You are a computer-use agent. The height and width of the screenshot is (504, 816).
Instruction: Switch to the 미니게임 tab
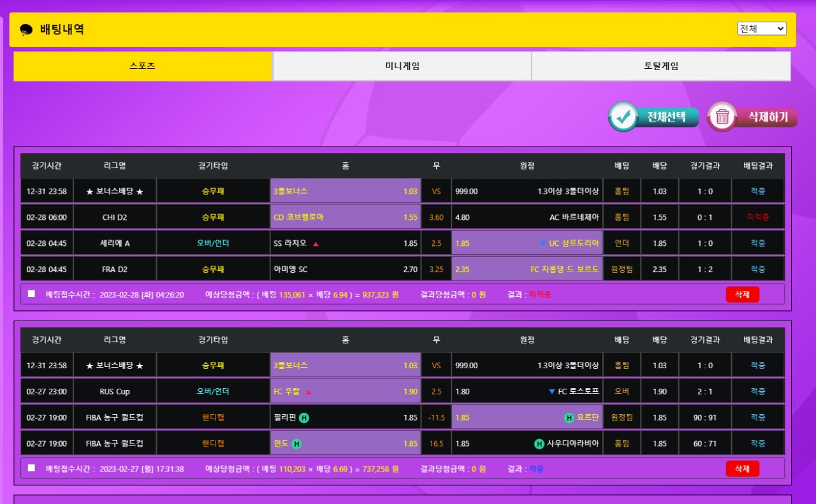pos(402,66)
